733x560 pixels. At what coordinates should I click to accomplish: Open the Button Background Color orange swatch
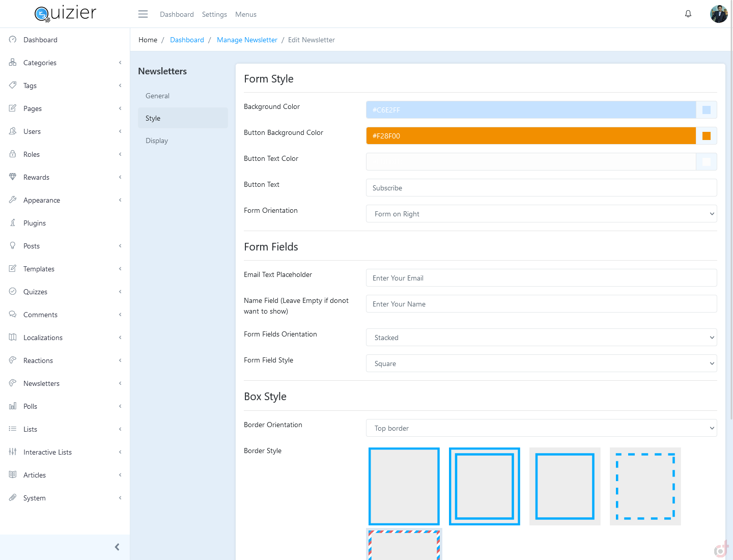click(706, 136)
